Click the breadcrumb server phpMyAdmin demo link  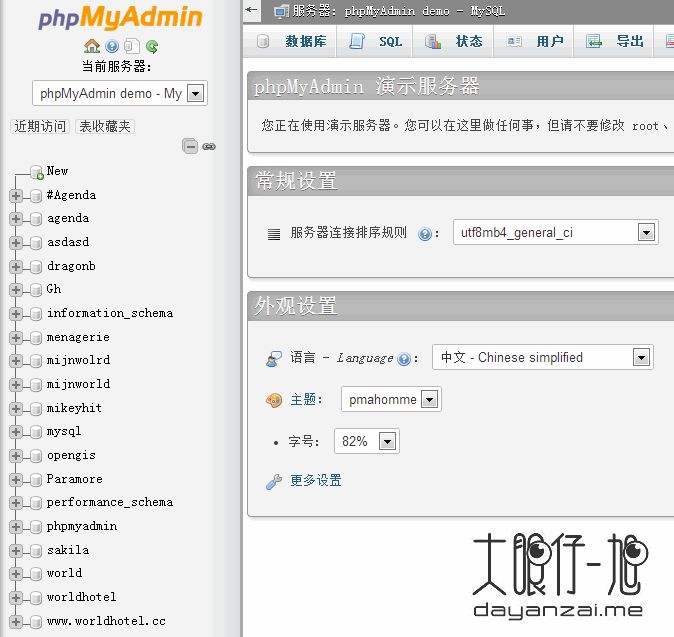(x=398, y=11)
